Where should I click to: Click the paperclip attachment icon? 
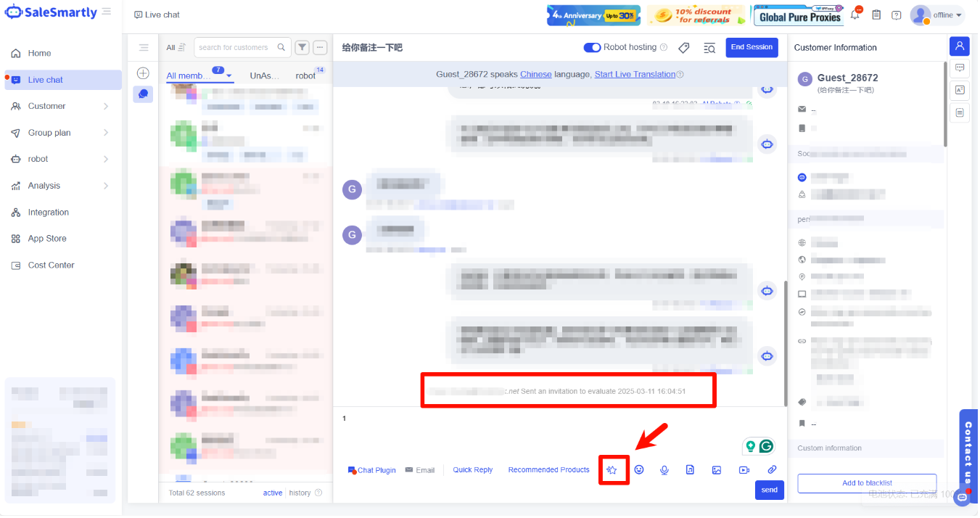[772, 470]
